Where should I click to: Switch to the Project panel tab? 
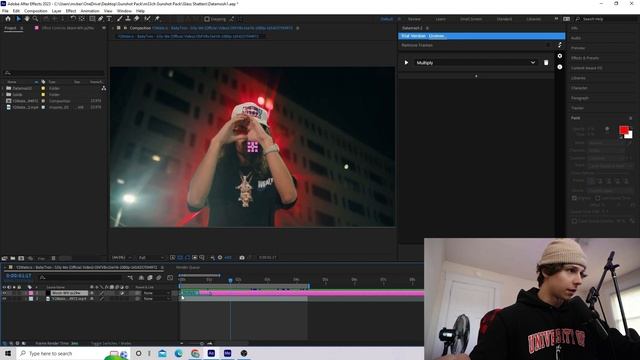coord(11,28)
